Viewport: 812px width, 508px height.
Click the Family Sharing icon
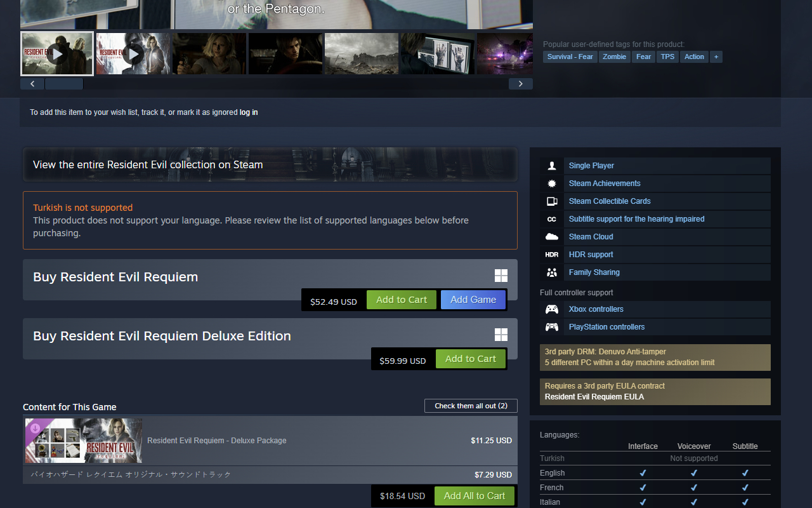point(552,272)
